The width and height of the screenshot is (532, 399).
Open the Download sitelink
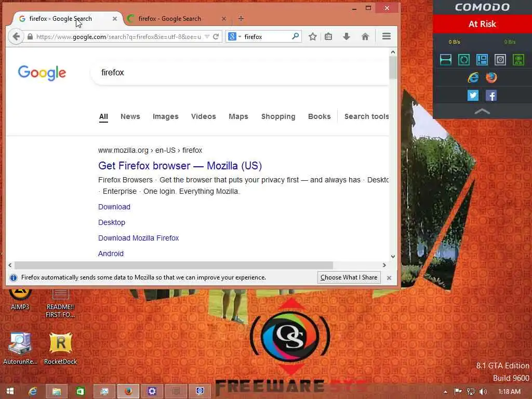tap(114, 207)
